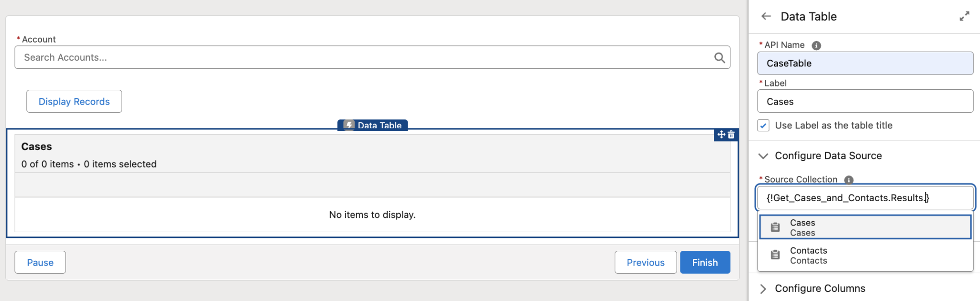The width and height of the screenshot is (980, 301).
Task: Click the Previous button
Action: point(645,262)
